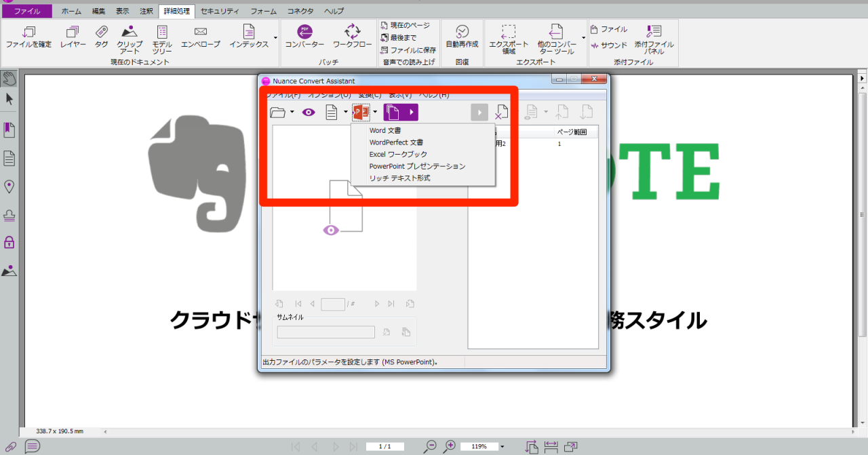Click the paperclip attachments icon in status bar
The height and width of the screenshot is (455, 868).
[x=11, y=446]
